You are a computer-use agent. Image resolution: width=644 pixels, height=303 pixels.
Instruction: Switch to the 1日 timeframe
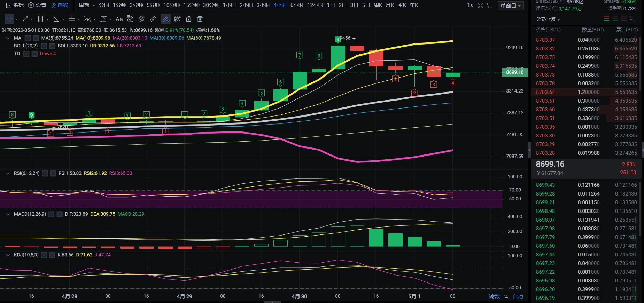click(331, 5)
